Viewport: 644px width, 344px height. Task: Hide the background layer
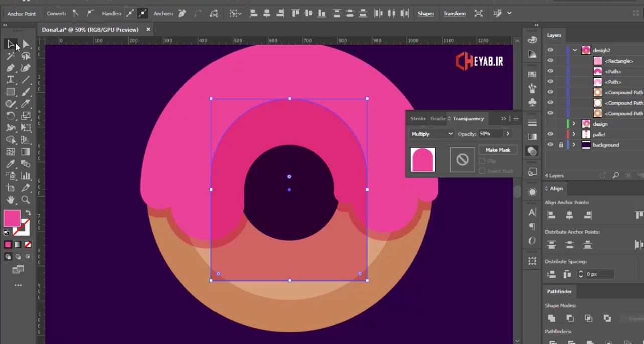pos(550,145)
